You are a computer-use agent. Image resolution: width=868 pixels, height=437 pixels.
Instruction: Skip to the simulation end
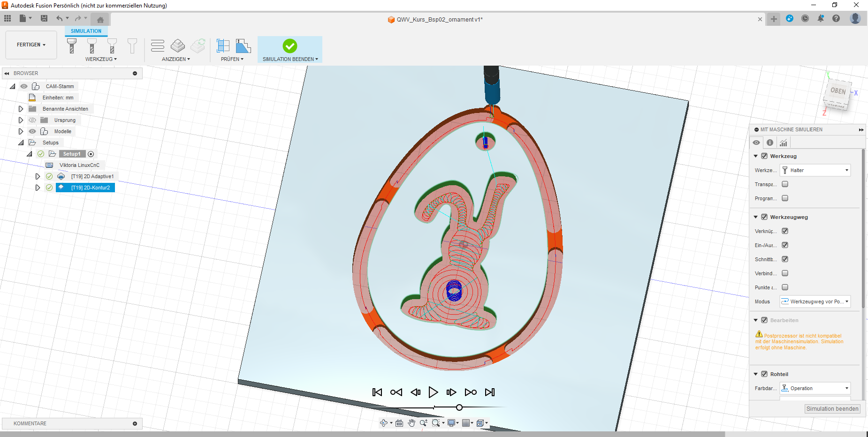[x=490, y=392]
